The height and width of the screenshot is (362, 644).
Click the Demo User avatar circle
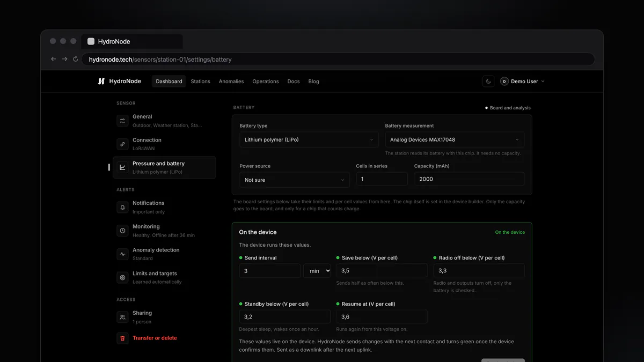pyautogui.click(x=504, y=82)
